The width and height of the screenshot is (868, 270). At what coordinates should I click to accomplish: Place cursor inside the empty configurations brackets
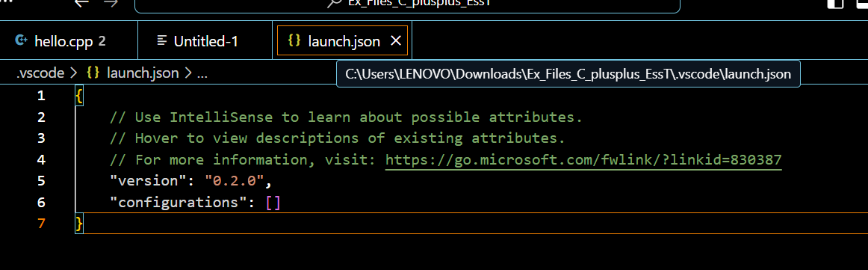273,203
